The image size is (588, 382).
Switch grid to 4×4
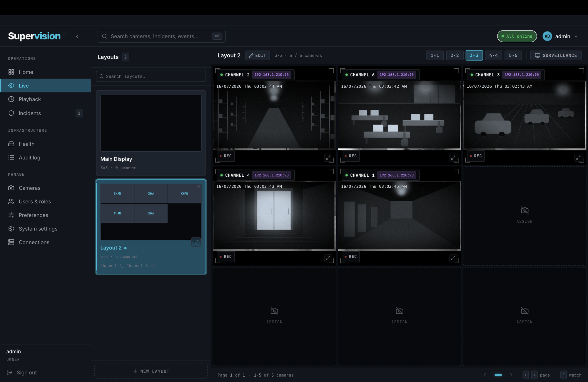493,55
